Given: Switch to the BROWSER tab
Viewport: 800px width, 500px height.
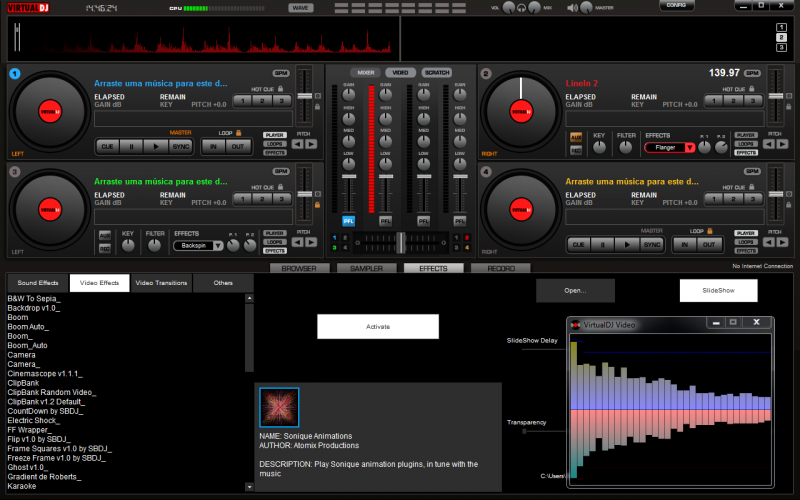Looking at the screenshot, I should (299, 268).
